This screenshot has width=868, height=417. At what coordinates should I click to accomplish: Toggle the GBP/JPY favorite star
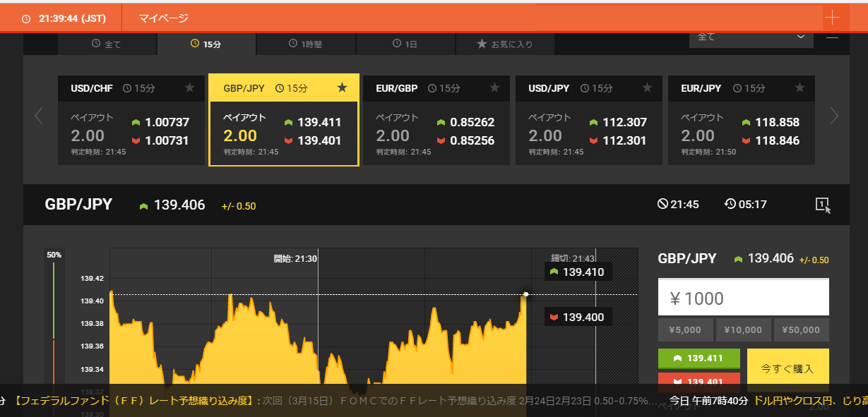[343, 88]
